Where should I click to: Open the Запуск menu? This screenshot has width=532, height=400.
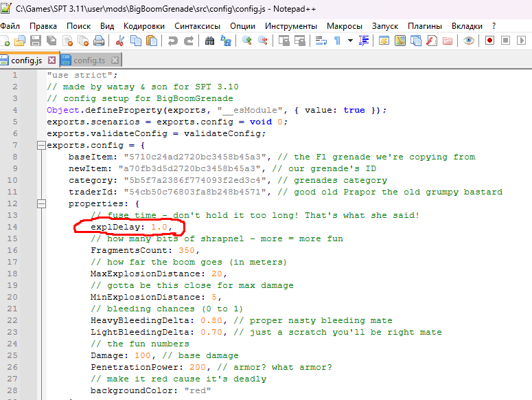[384, 26]
